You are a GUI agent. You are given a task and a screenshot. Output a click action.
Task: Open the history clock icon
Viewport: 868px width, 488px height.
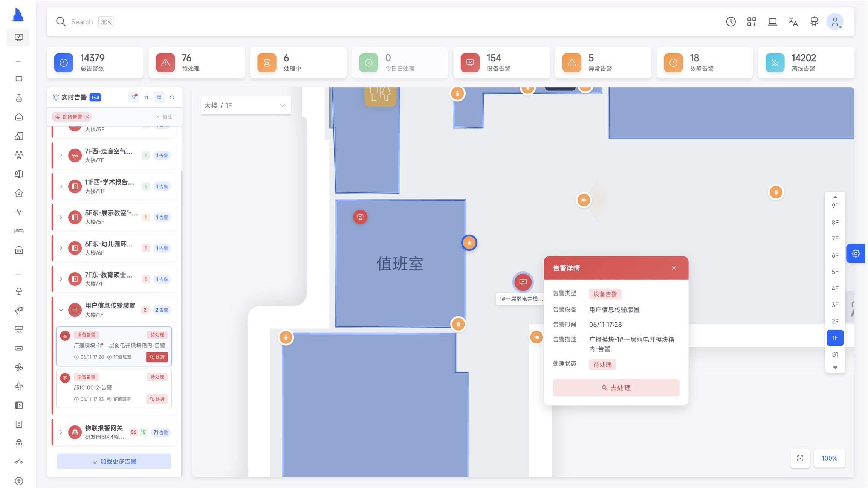click(x=731, y=22)
